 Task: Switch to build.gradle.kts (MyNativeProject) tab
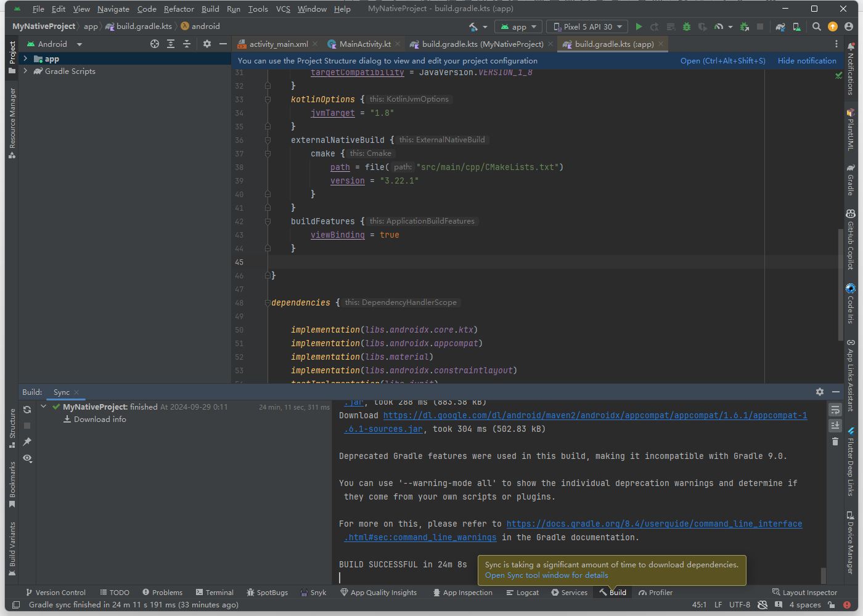tap(482, 44)
